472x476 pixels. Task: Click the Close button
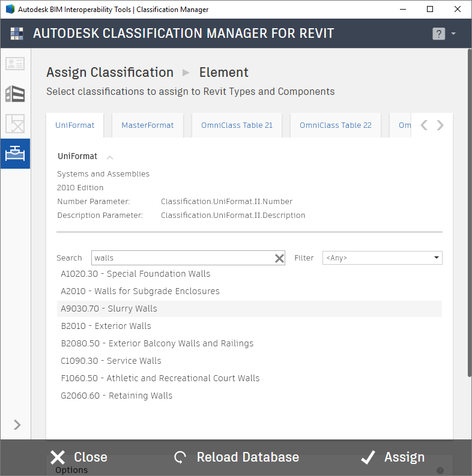point(79,457)
